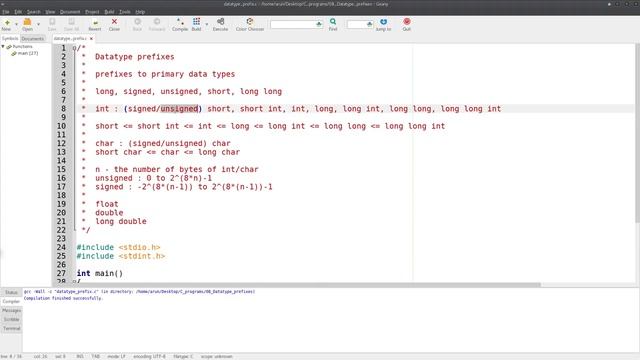Click 'Datatype prefixes' comment on line 2
The height and width of the screenshot is (360, 640).
coord(135,57)
